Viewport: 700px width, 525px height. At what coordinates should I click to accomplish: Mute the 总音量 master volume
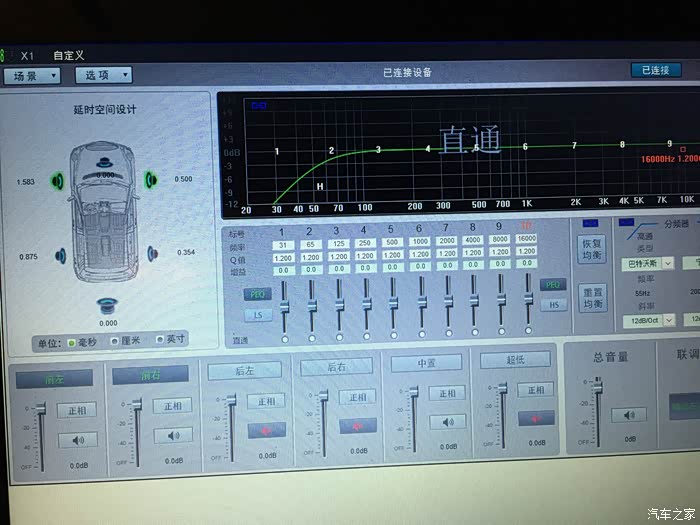click(x=628, y=415)
